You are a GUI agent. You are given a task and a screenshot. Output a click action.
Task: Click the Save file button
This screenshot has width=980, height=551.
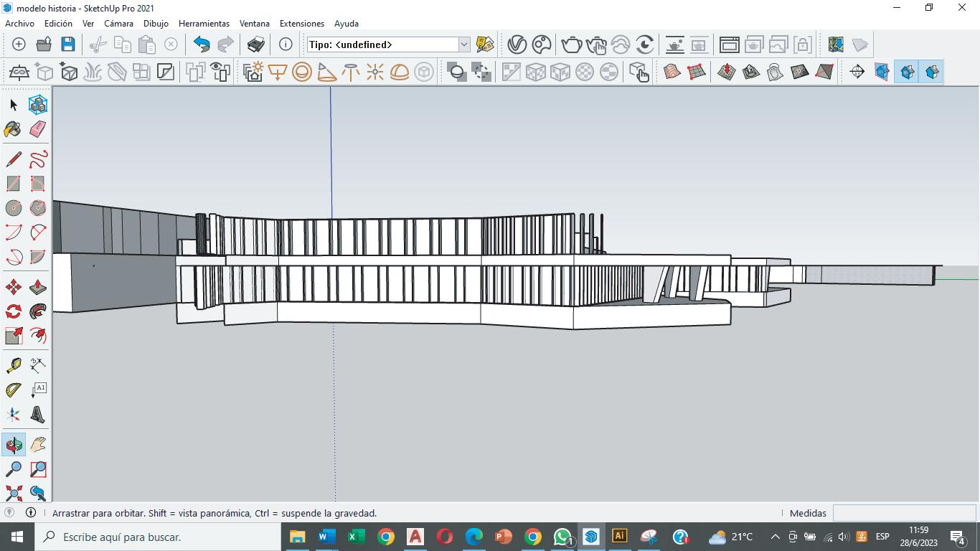click(x=67, y=44)
